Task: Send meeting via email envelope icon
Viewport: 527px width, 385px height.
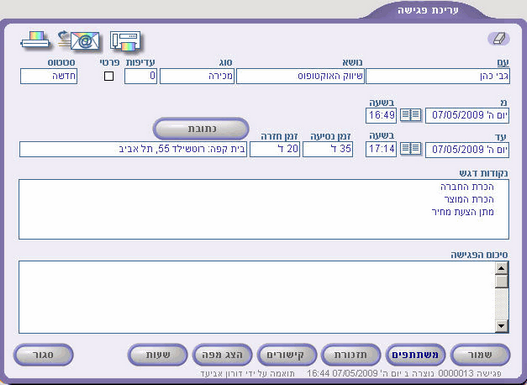Action: (79, 40)
